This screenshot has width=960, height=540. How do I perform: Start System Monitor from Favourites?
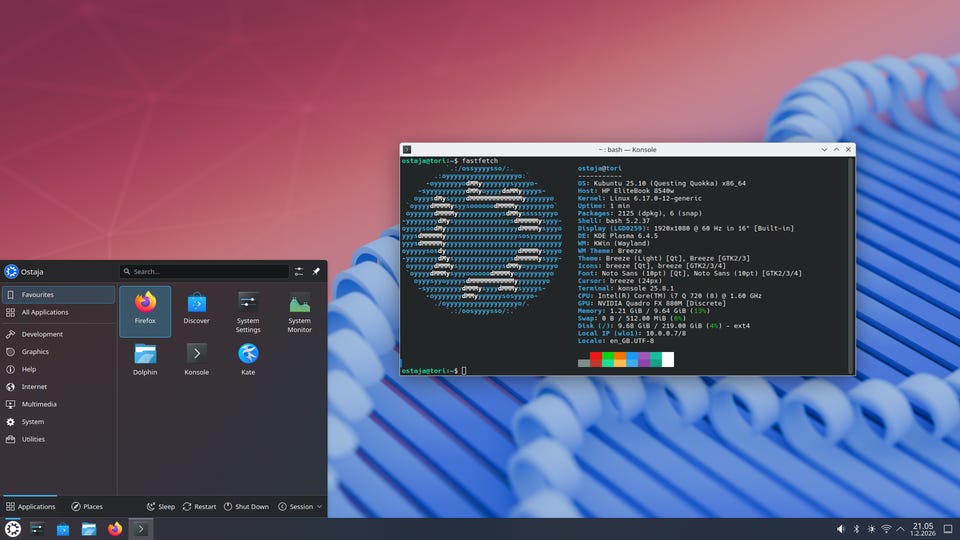click(x=300, y=309)
